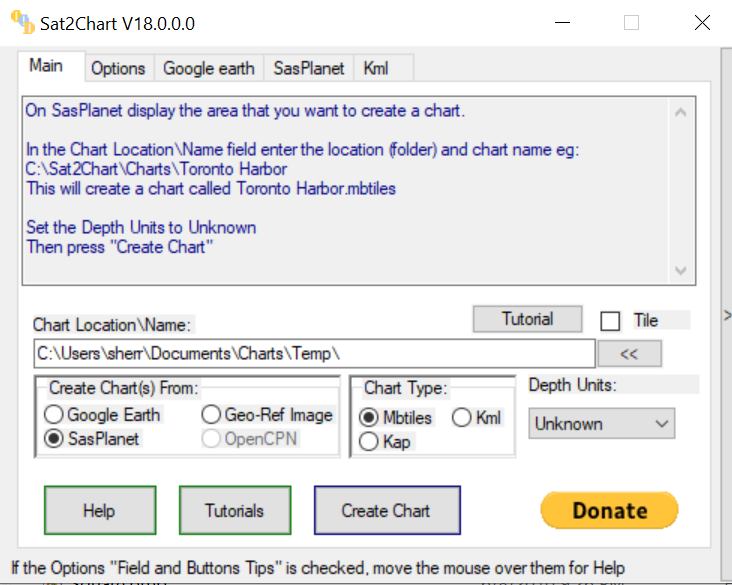Select Kml chart type radio button

coord(477,417)
